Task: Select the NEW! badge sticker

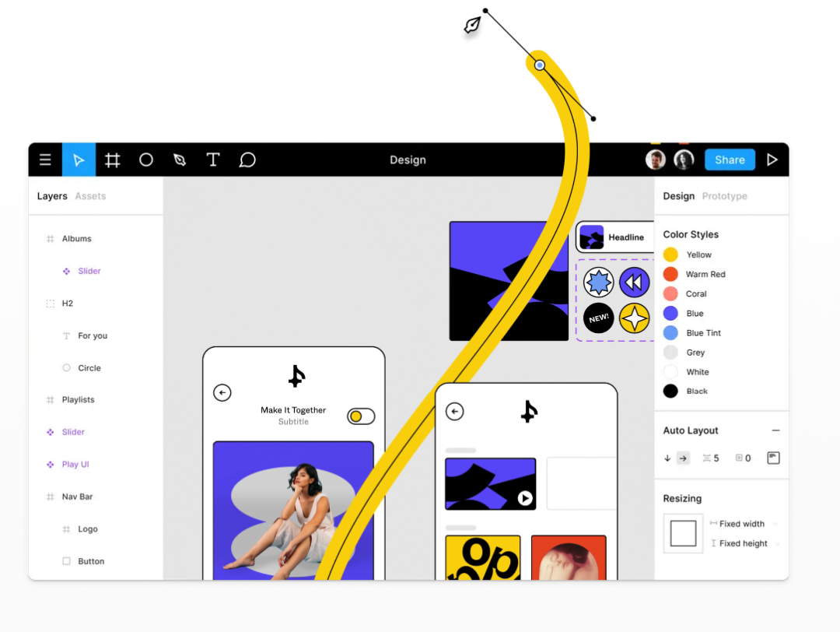Action: point(598,318)
